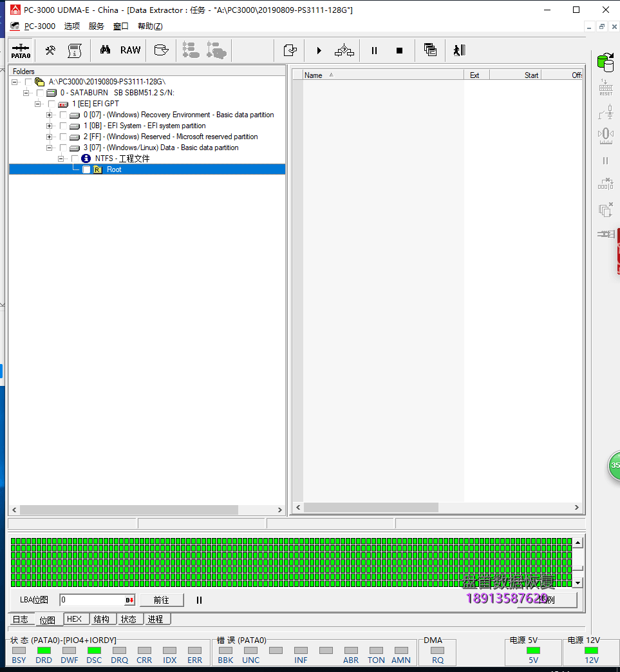Image resolution: width=620 pixels, height=672 pixels.
Task: Sort file list by Ext column
Action: click(x=476, y=75)
